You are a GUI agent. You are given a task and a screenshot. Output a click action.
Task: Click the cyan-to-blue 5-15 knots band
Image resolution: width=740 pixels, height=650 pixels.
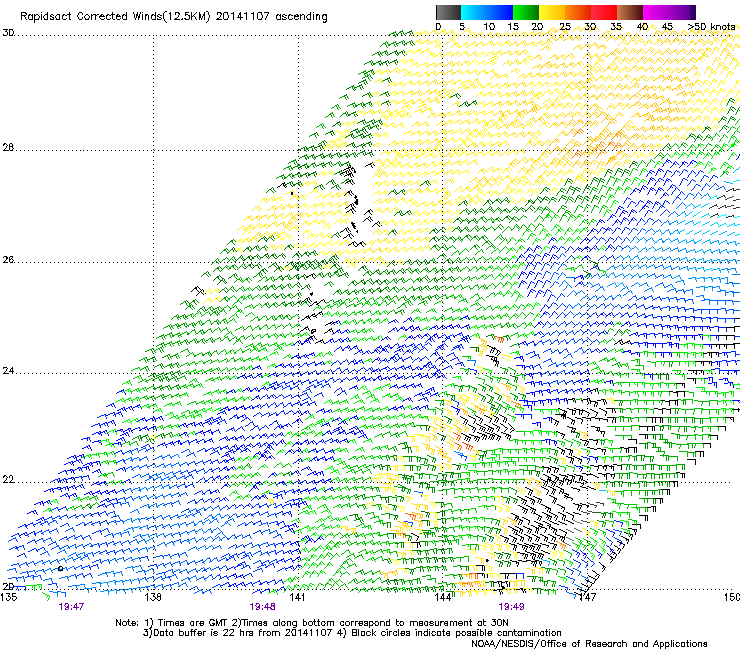(487, 12)
